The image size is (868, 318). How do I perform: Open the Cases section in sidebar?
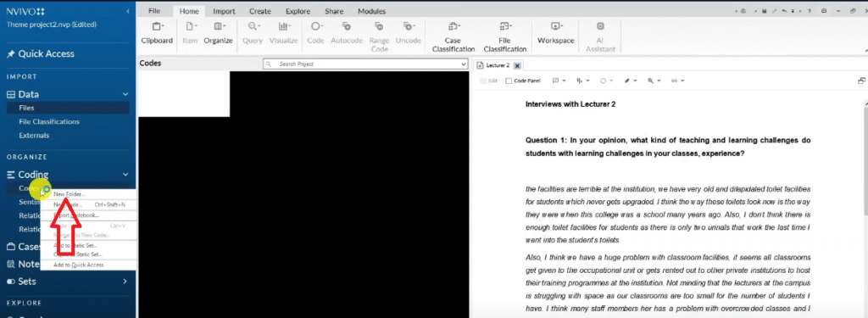tap(24, 247)
